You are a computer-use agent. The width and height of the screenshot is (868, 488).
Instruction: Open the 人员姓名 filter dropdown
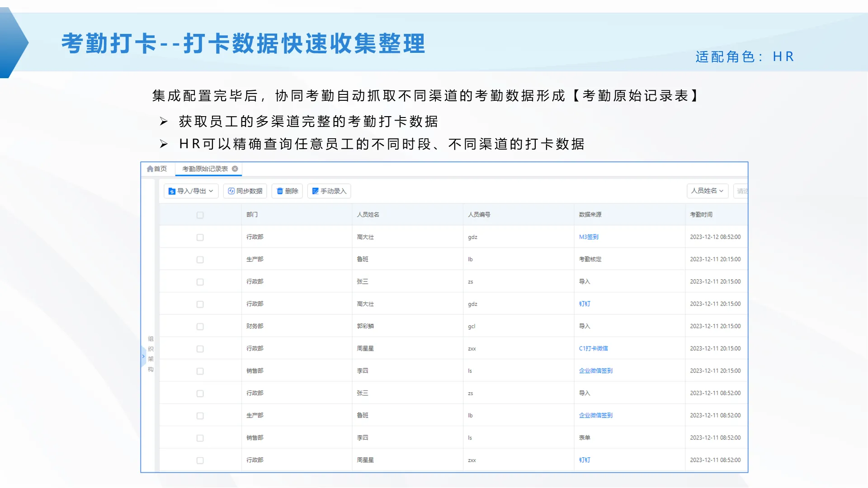[707, 191]
